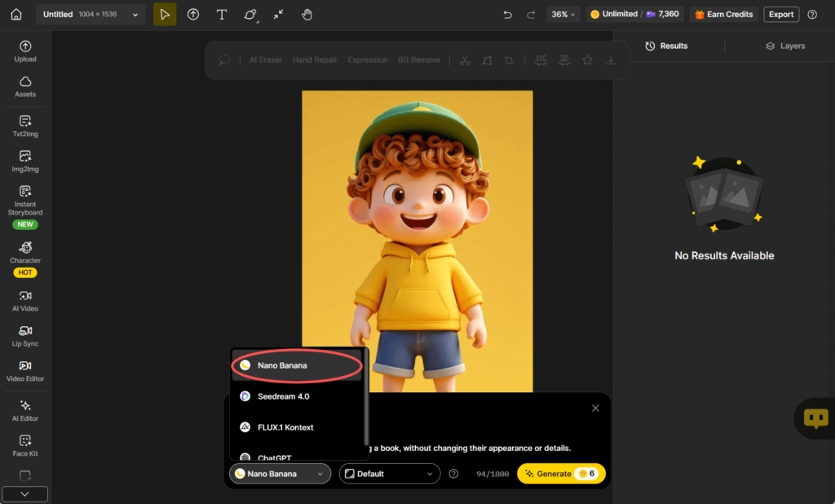The height and width of the screenshot is (504, 835).
Task: Select the Text tool
Action: (x=221, y=15)
